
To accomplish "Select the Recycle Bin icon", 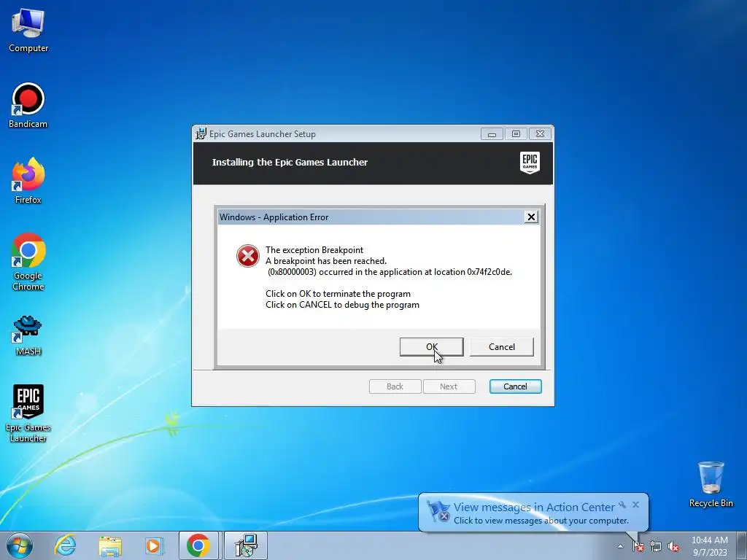I will [x=711, y=484].
